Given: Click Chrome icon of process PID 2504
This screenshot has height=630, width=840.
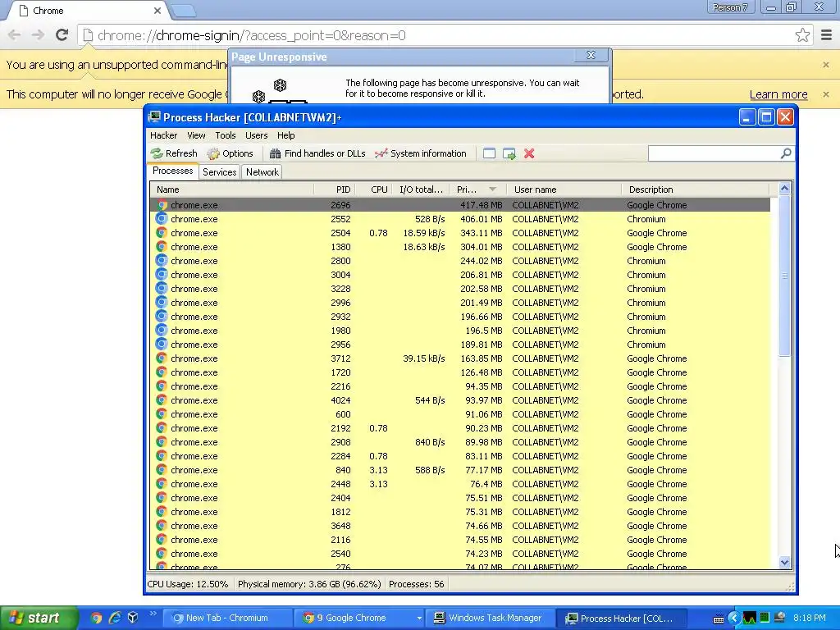Looking at the screenshot, I should coord(162,233).
